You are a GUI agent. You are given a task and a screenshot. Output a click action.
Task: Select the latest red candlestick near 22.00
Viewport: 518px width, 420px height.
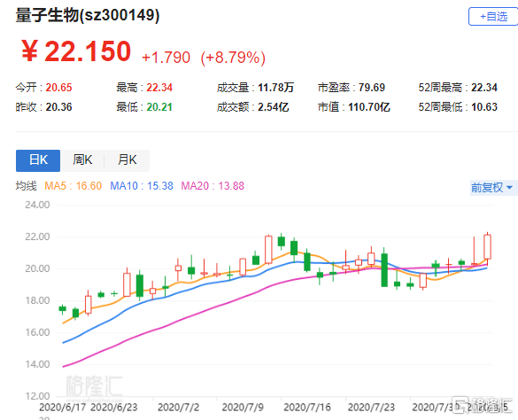(487, 246)
